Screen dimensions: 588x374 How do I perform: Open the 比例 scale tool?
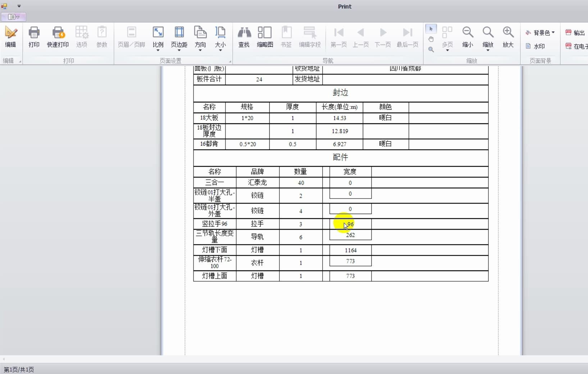[x=158, y=38]
